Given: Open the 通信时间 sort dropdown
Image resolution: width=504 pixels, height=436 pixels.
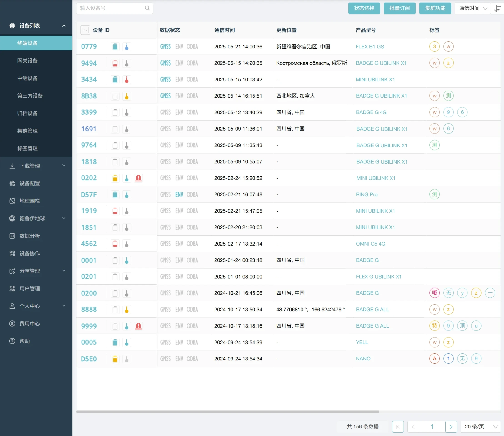Looking at the screenshot, I should 472,8.
